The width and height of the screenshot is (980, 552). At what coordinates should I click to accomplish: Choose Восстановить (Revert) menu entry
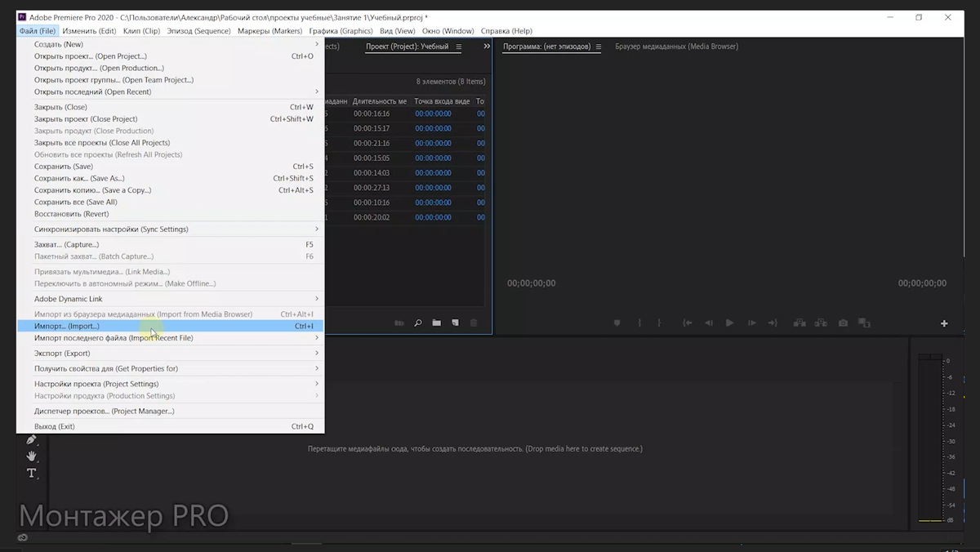[x=170, y=214]
